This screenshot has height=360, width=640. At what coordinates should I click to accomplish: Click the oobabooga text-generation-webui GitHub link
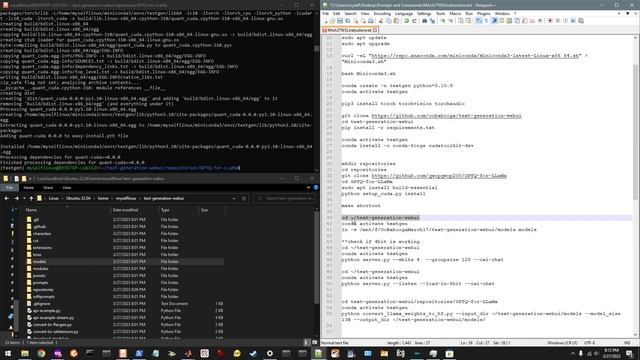point(446,116)
